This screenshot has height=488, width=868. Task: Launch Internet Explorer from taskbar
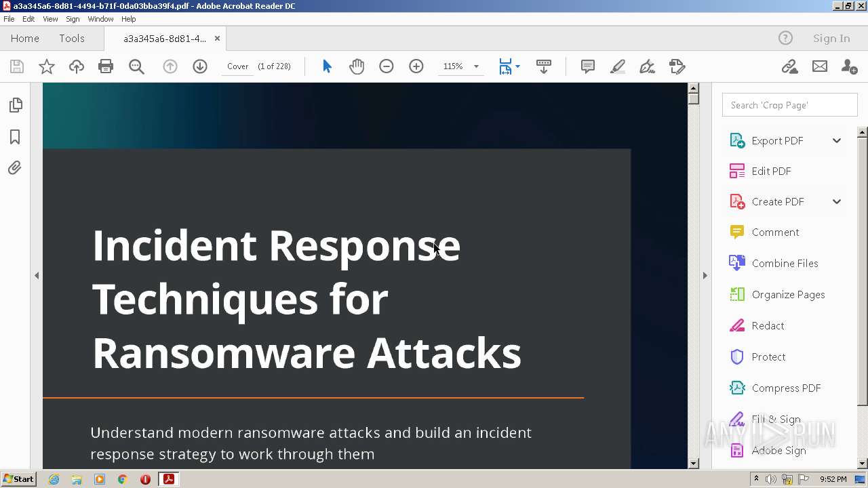point(54,479)
